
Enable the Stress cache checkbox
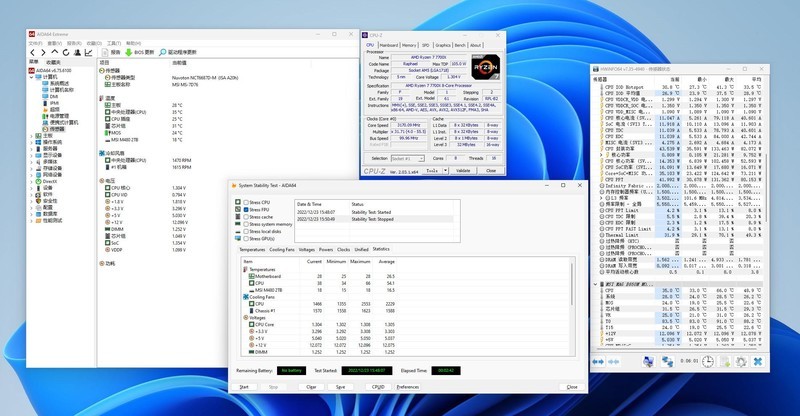(x=246, y=217)
